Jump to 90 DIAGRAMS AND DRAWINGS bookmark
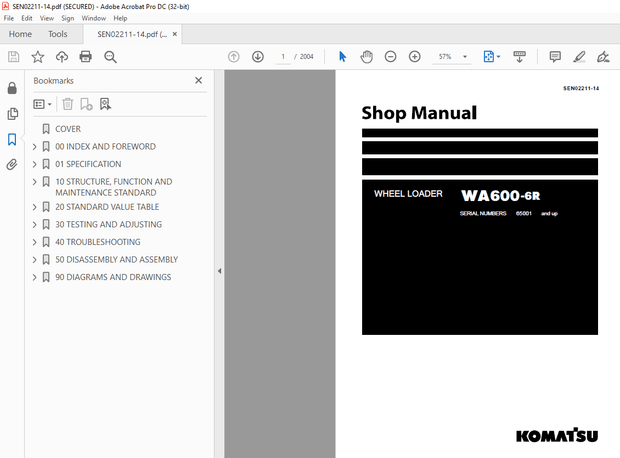 113,277
